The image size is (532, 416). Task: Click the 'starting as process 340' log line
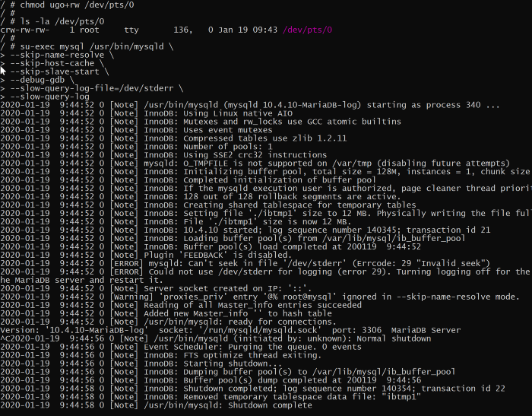click(250, 105)
